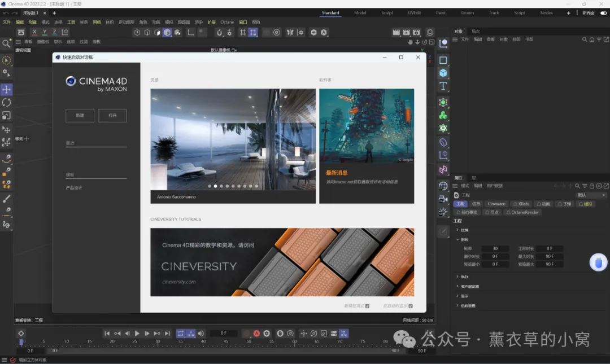The width and height of the screenshot is (610, 364).
Task: Go to start of animation
Action: coord(107,334)
